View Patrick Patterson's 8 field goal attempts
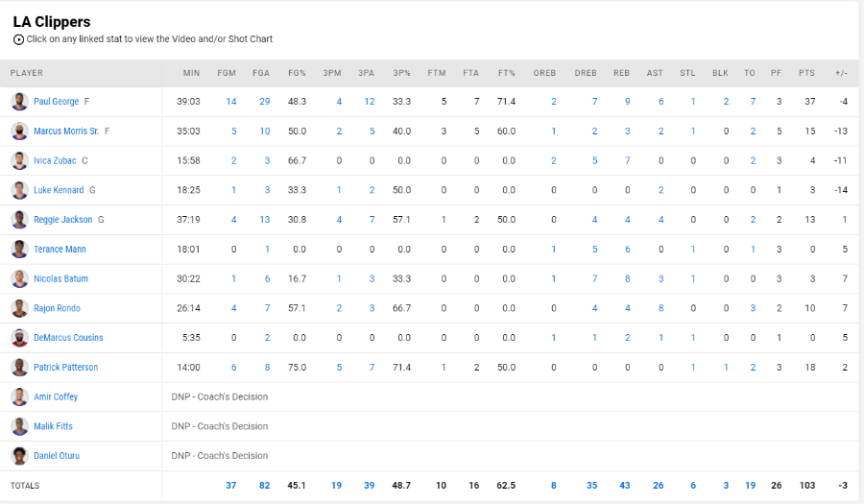This screenshot has width=864, height=504. pos(267,367)
